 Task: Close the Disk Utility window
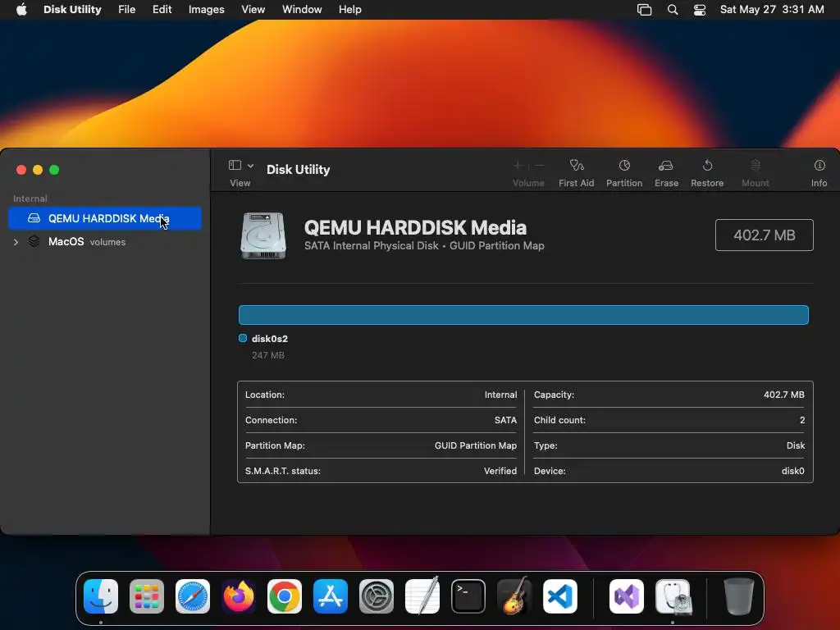(21, 170)
